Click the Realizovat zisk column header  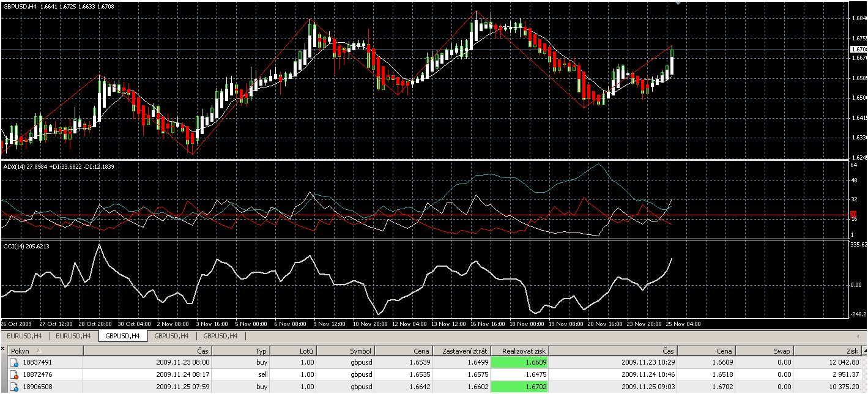pyautogui.click(x=521, y=351)
